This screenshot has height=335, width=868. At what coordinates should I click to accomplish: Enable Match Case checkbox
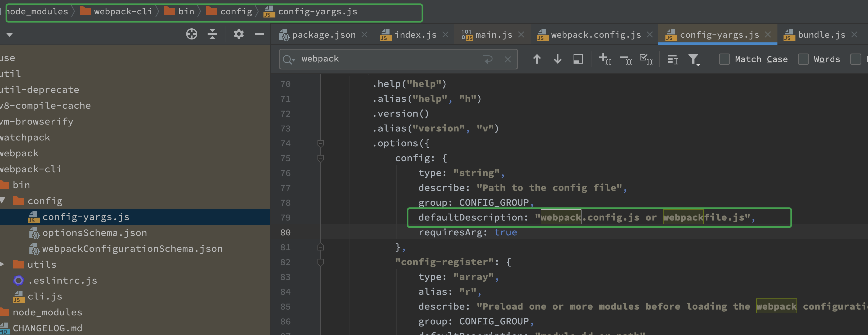[724, 59]
